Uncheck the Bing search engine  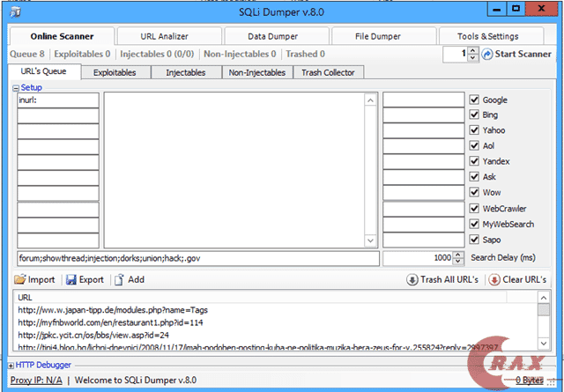[474, 115]
